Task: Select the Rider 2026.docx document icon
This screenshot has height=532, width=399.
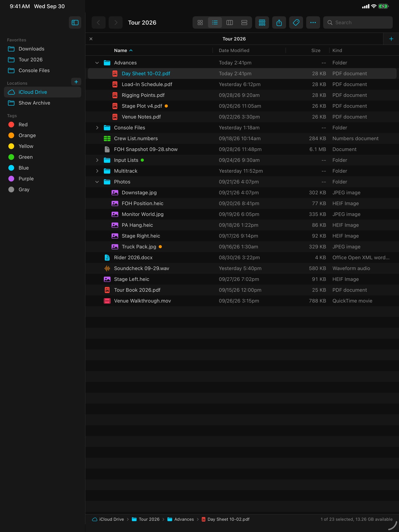Action: (x=107, y=258)
